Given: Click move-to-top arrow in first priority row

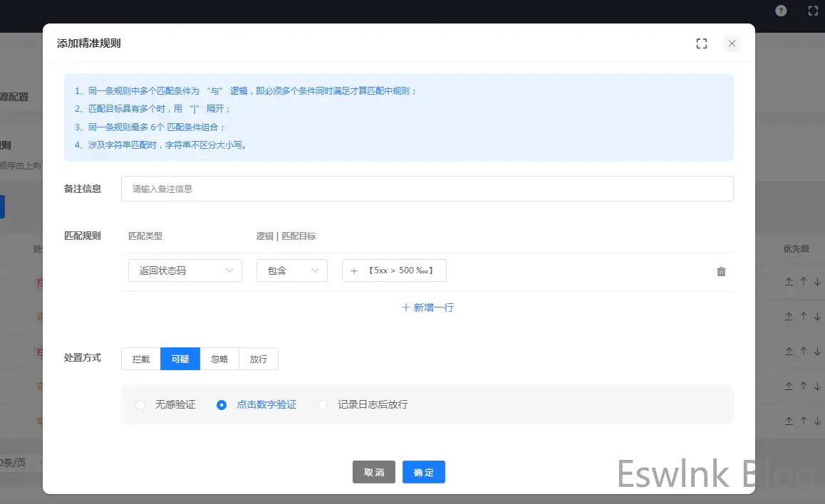Looking at the screenshot, I should click(x=789, y=281).
